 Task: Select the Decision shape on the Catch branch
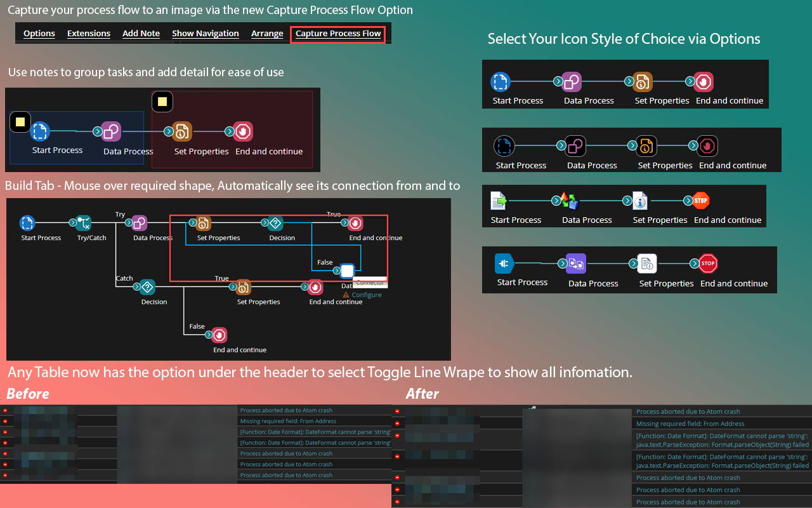(x=147, y=287)
